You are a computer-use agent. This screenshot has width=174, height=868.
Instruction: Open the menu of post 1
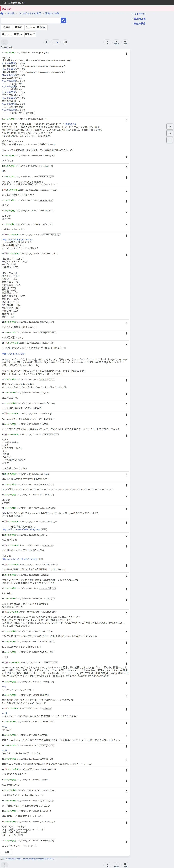pos(126,54)
